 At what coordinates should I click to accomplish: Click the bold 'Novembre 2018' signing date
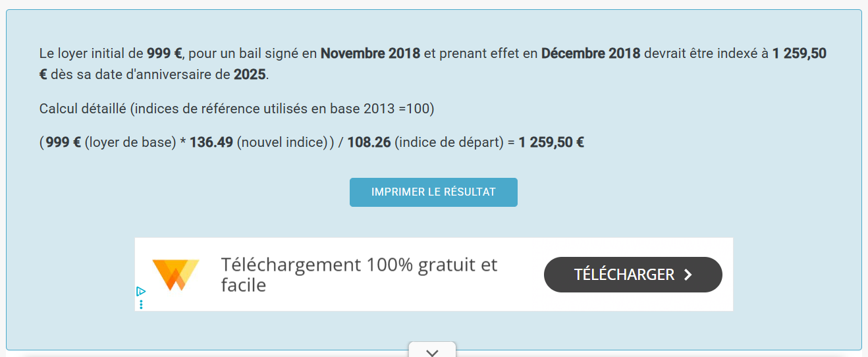click(370, 53)
